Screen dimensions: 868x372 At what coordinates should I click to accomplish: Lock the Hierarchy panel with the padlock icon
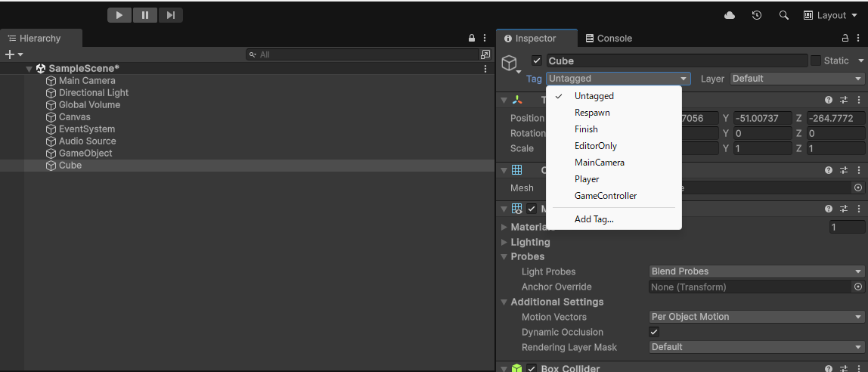coord(472,38)
